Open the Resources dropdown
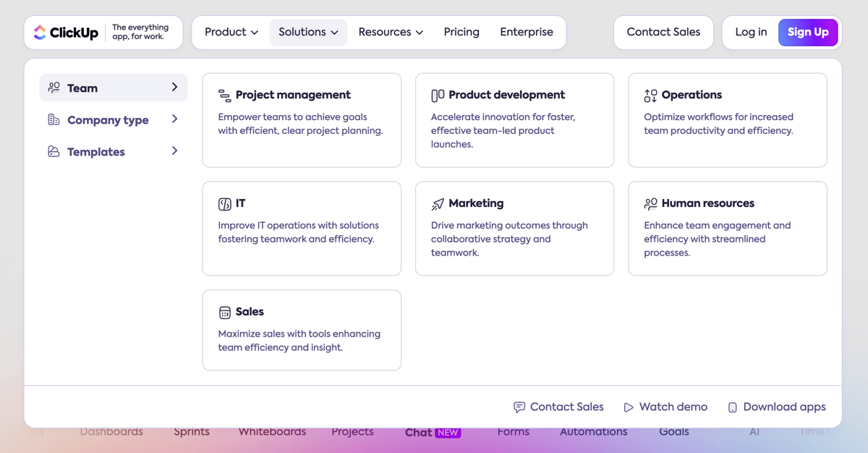Viewport: 868px width, 453px height. [x=391, y=32]
